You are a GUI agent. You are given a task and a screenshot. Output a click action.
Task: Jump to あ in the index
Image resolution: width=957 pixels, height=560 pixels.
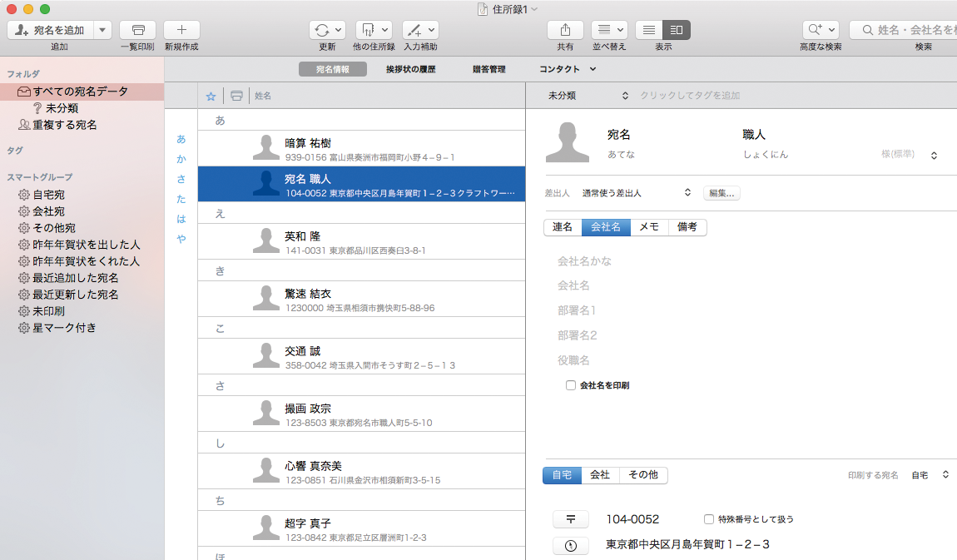point(181,139)
